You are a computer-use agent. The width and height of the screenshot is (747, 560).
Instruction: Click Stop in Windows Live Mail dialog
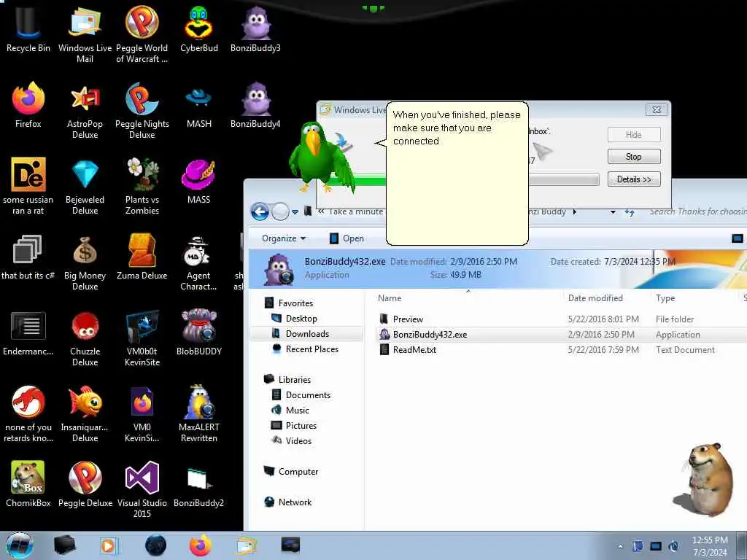(x=634, y=156)
